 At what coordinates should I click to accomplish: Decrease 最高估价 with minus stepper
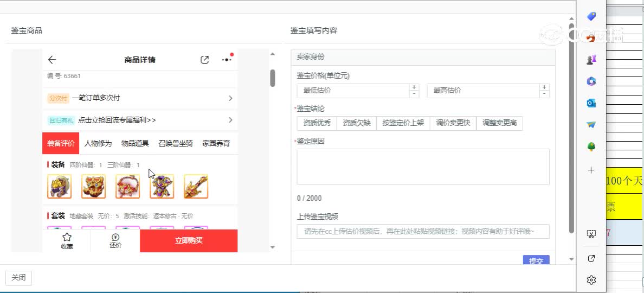point(544,94)
